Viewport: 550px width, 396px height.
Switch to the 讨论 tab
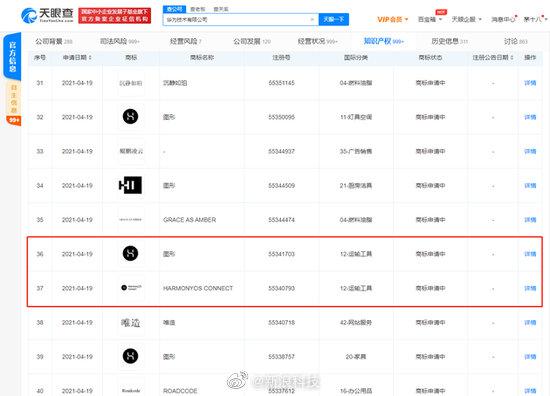pos(516,41)
